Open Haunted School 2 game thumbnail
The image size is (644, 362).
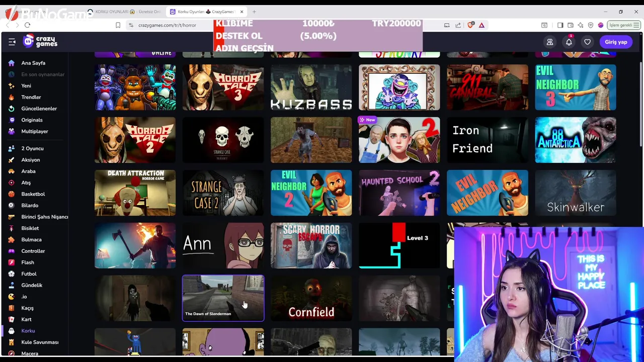click(399, 193)
